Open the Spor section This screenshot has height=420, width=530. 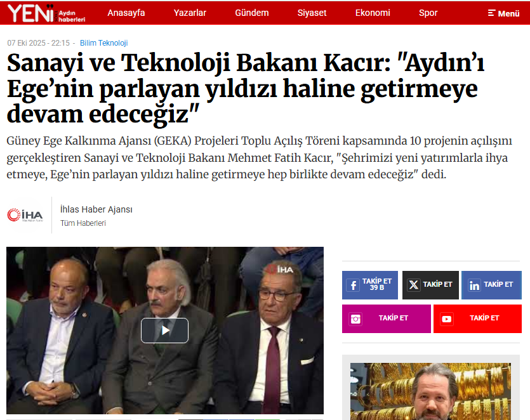tap(428, 13)
